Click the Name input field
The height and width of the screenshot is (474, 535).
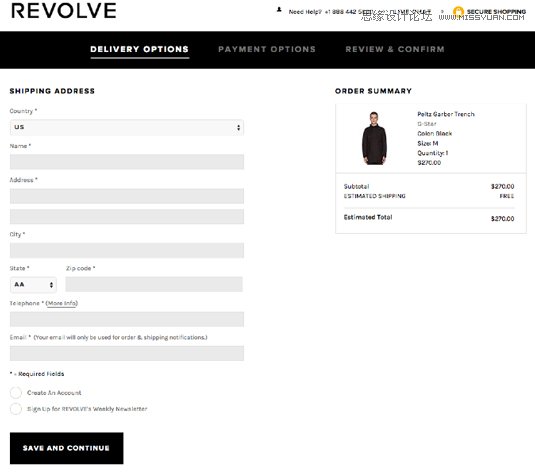[127, 162]
